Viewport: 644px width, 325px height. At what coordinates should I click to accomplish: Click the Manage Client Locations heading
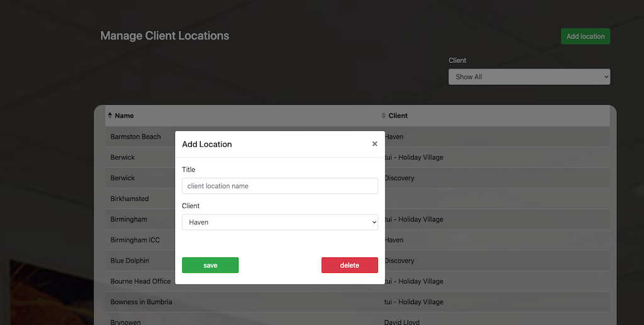tap(165, 36)
